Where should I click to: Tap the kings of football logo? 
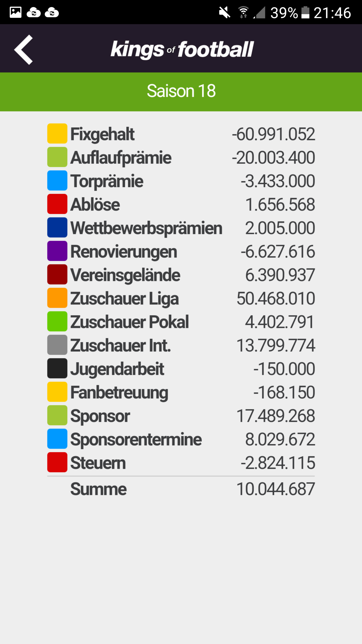[x=182, y=50]
